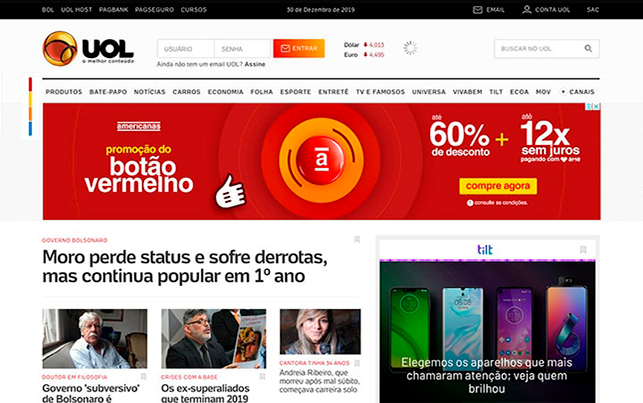Open the Conta UOL user icon
This screenshot has height=403, width=643.
(527, 9)
